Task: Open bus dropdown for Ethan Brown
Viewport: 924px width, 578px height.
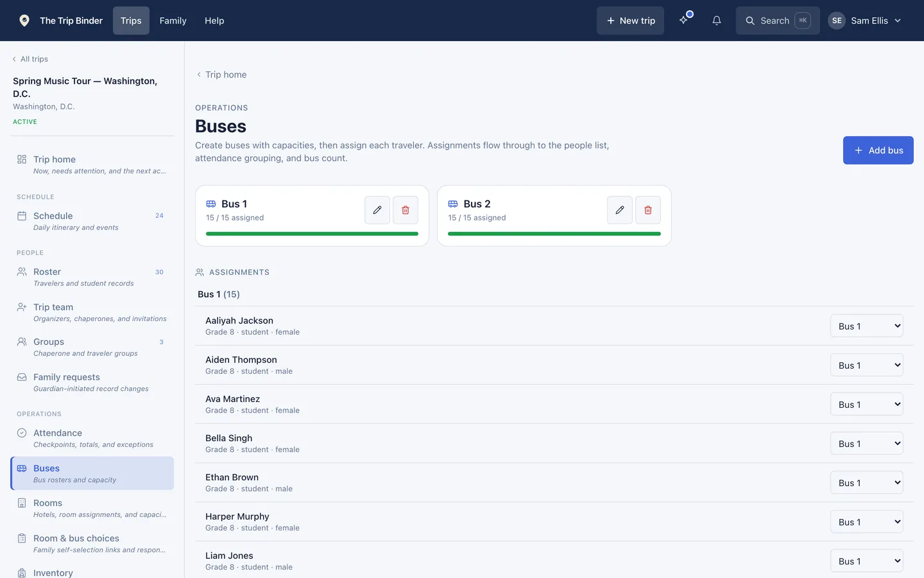Action: click(x=867, y=483)
